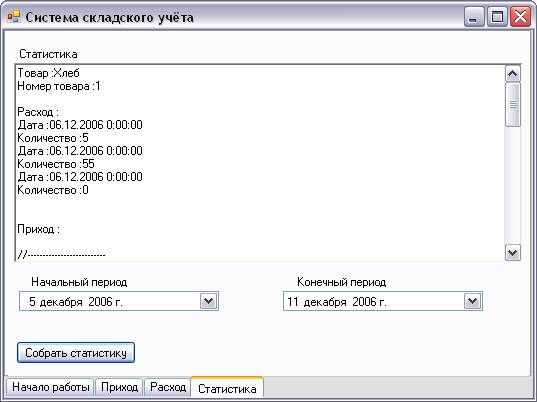This screenshot has width=537, height=402.
Task: Click the month декабря in end date field
Action: pyautogui.click(x=325, y=302)
